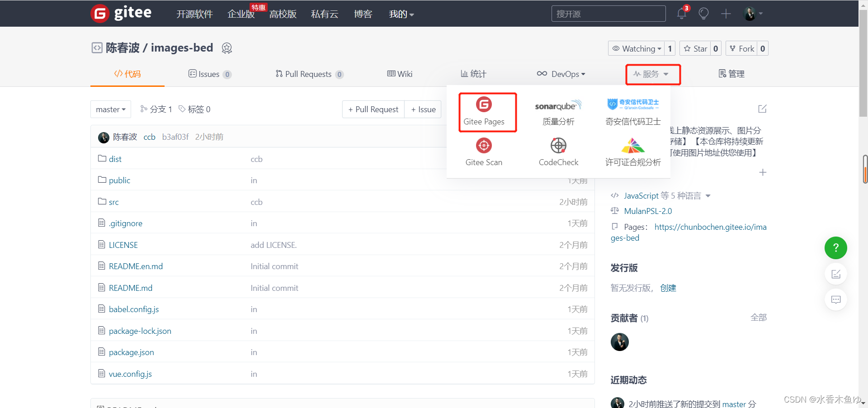Click the plus icon in the repo sidebar

pos(763,172)
